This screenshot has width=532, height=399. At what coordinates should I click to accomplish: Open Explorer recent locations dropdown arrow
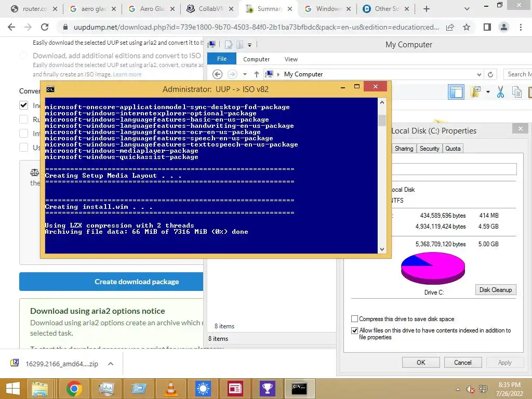[x=245, y=74]
